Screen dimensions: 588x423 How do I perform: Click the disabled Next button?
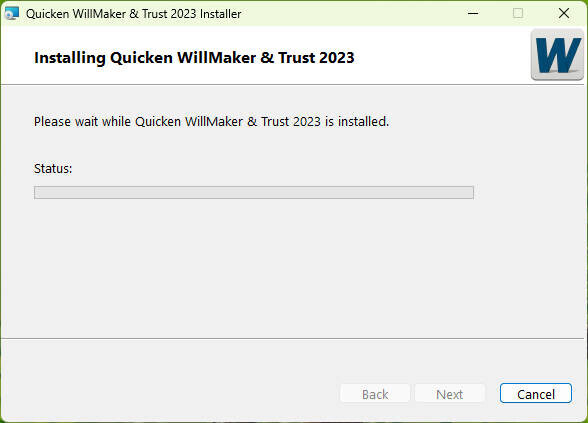(x=450, y=394)
